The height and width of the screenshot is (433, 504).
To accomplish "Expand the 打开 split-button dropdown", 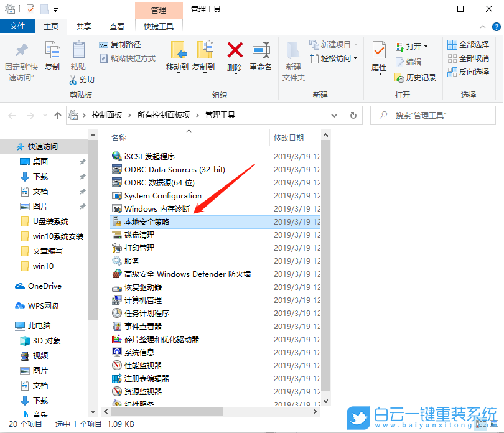I will coord(426,47).
